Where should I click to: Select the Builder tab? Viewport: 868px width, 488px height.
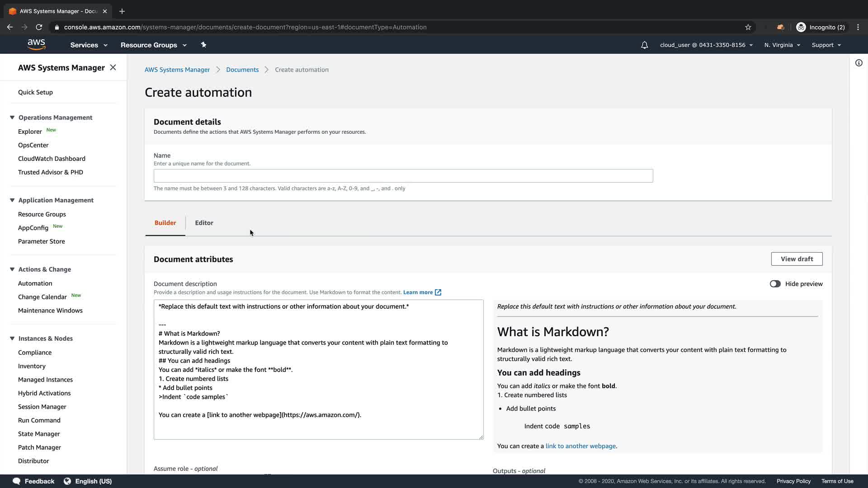click(x=165, y=223)
